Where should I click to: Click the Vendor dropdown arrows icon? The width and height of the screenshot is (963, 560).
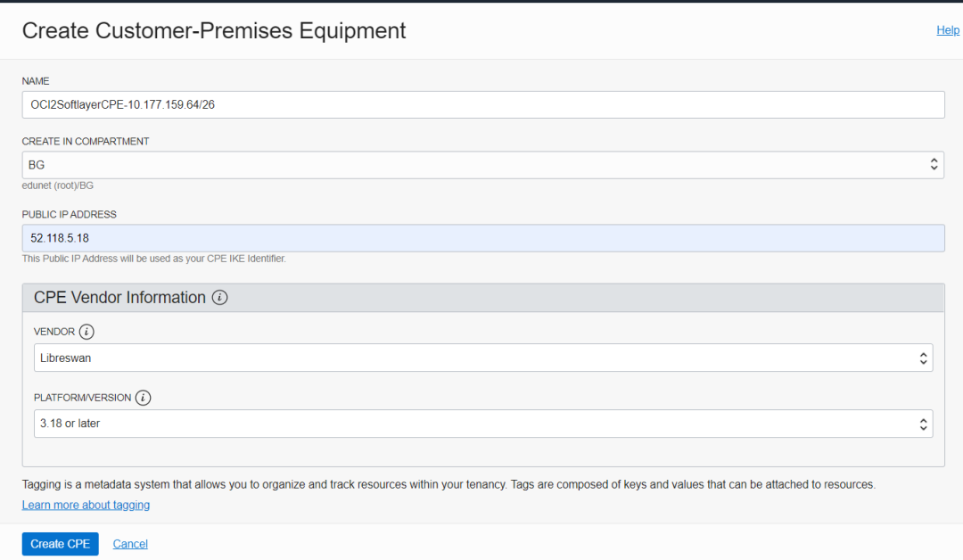[x=923, y=358]
